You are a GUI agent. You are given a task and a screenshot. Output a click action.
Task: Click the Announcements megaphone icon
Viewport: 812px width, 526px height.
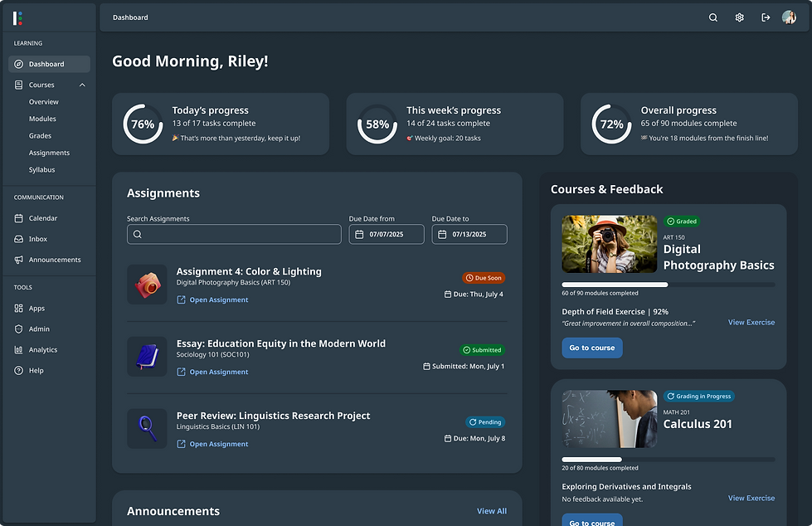tap(18, 260)
